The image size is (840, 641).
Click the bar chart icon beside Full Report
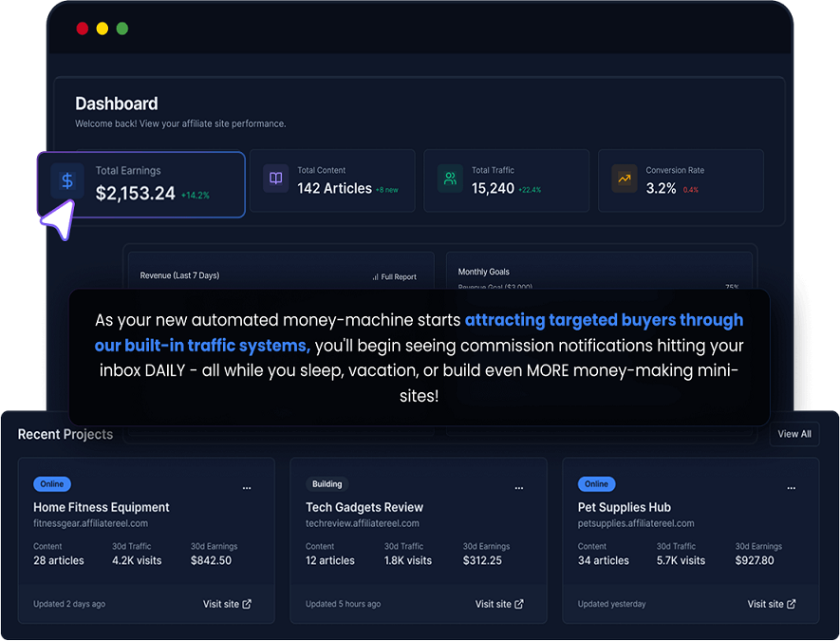tap(375, 277)
